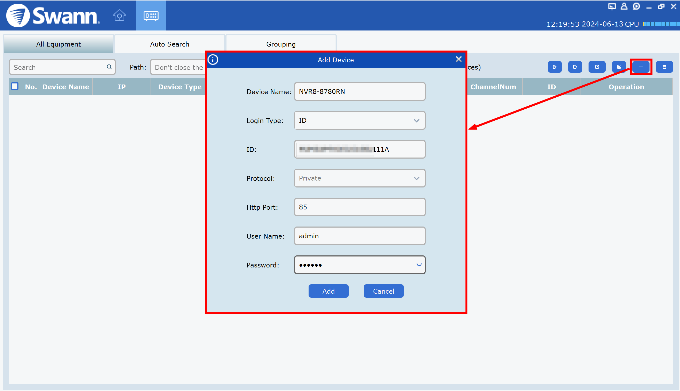Click the rightmost delete toolbar icon
680x391 pixels.
[x=664, y=67]
